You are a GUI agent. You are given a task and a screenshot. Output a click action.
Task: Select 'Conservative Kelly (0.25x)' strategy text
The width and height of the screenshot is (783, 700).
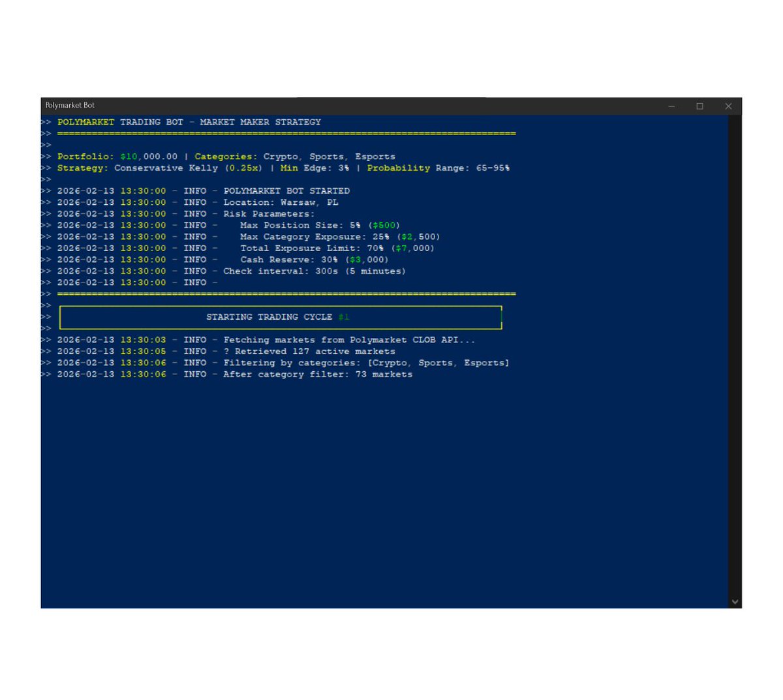point(189,168)
